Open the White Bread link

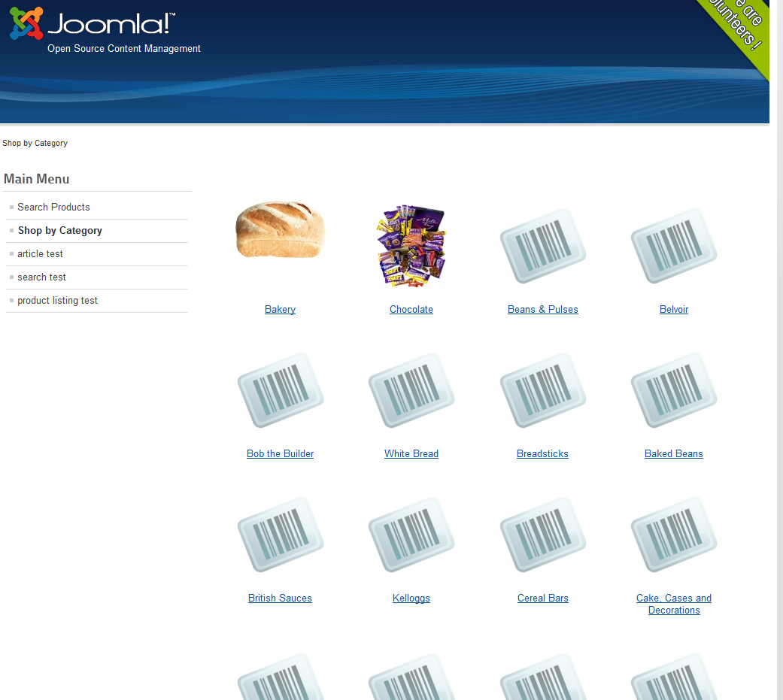(x=411, y=454)
